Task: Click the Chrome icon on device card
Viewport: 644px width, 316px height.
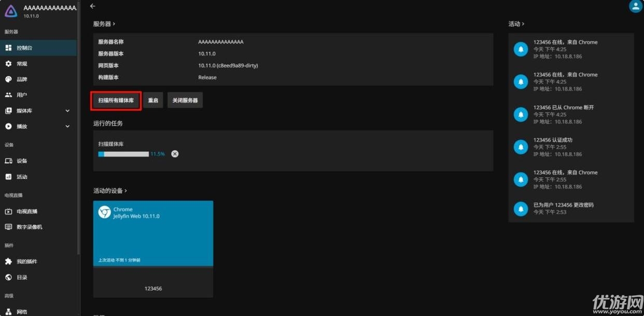Action: pos(104,212)
